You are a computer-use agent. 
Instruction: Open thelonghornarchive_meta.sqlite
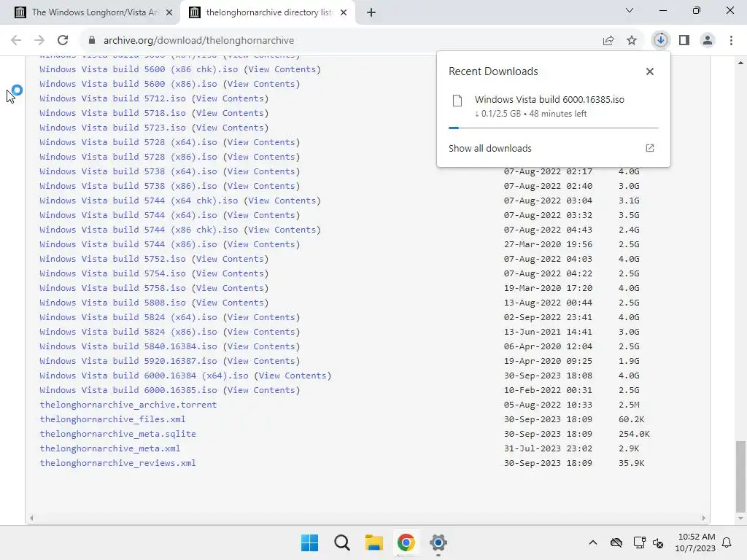tap(117, 434)
